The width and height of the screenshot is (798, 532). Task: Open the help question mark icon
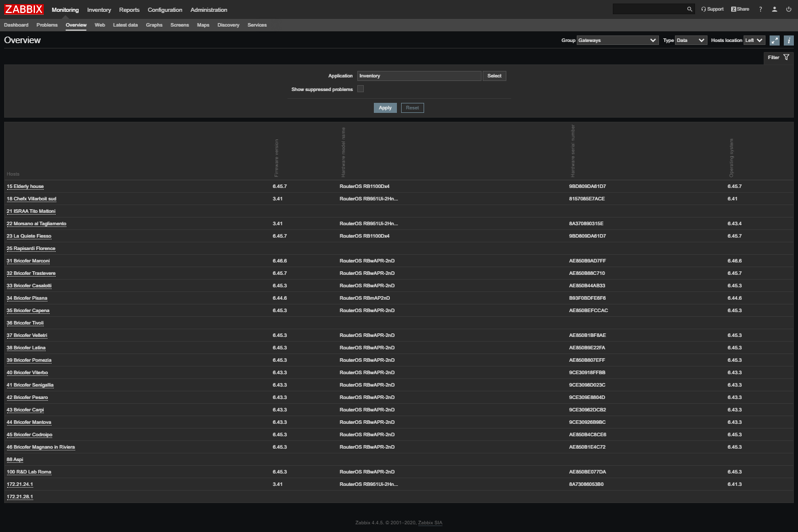[761, 9]
